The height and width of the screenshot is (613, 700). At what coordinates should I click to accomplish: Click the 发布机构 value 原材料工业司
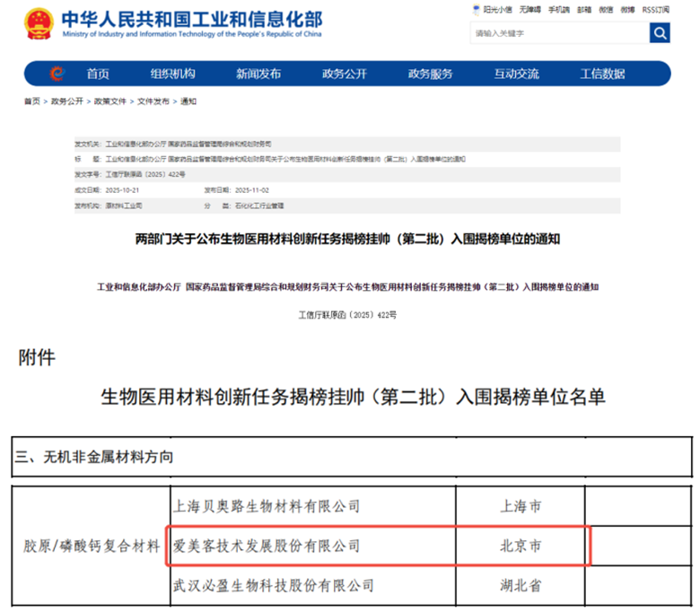tap(124, 206)
